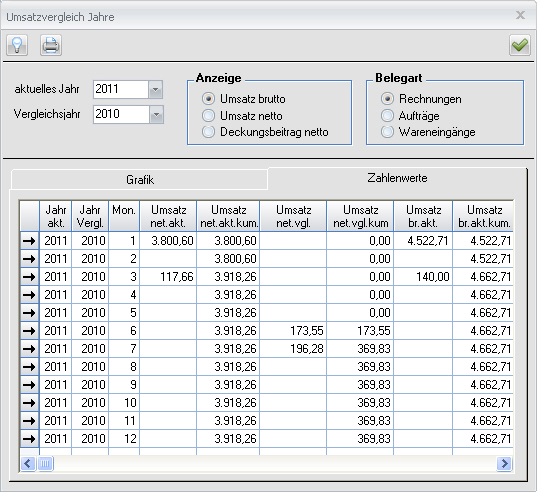Image resolution: width=537 pixels, height=492 pixels.
Task: Click the row arrow for month 1
Action: pos(29,241)
